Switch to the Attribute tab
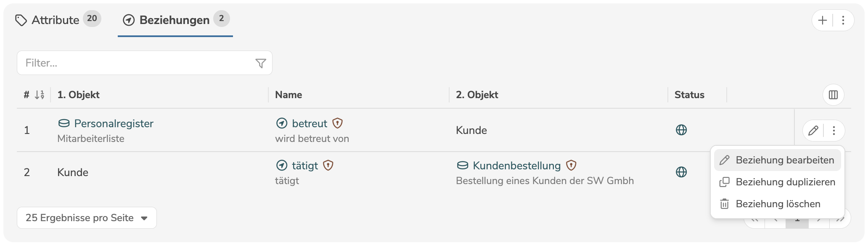This screenshot has height=246, width=868. (x=55, y=19)
